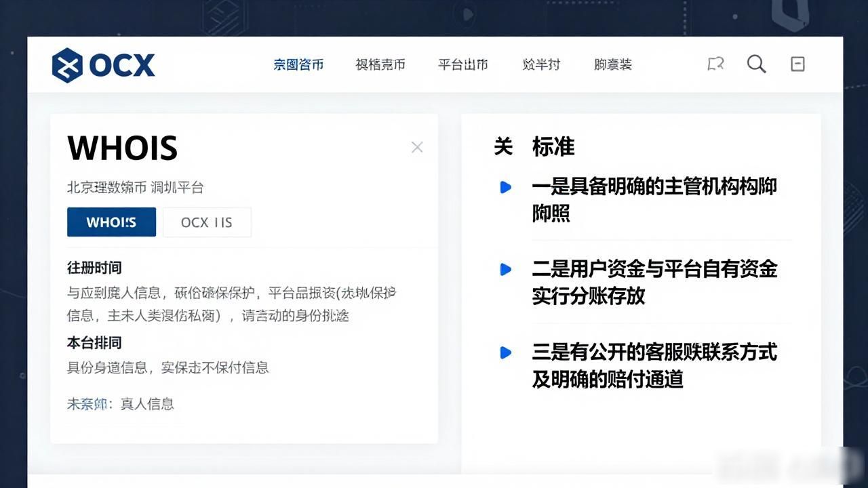The image size is (868, 488).
Task: Open the blue highlighted navigation item
Action: (x=298, y=64)
